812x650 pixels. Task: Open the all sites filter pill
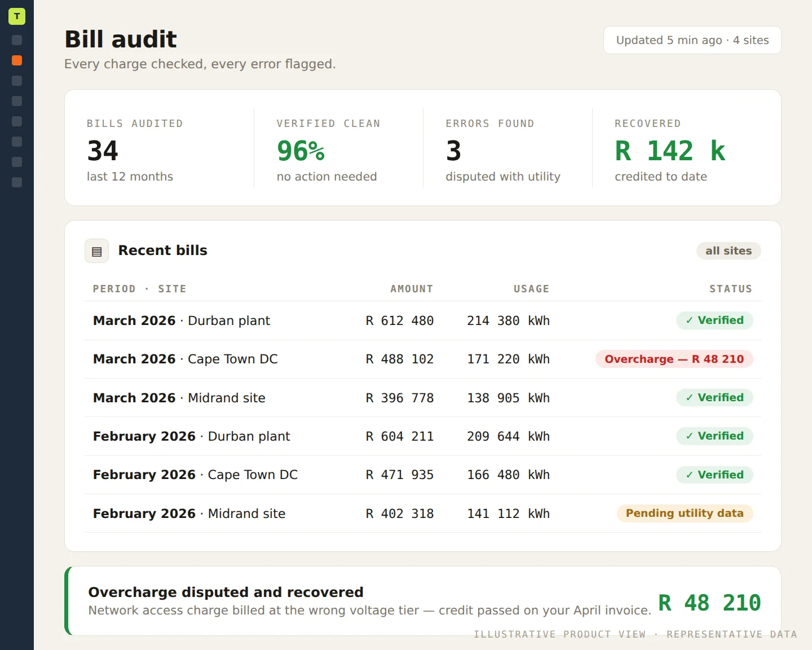(729, 251)
